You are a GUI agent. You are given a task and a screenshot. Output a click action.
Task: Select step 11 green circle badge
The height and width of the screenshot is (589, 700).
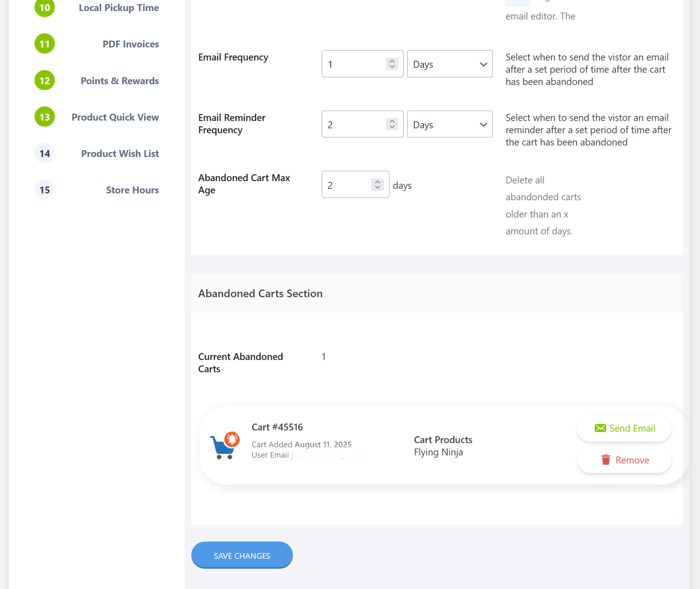tap(45, 44)
